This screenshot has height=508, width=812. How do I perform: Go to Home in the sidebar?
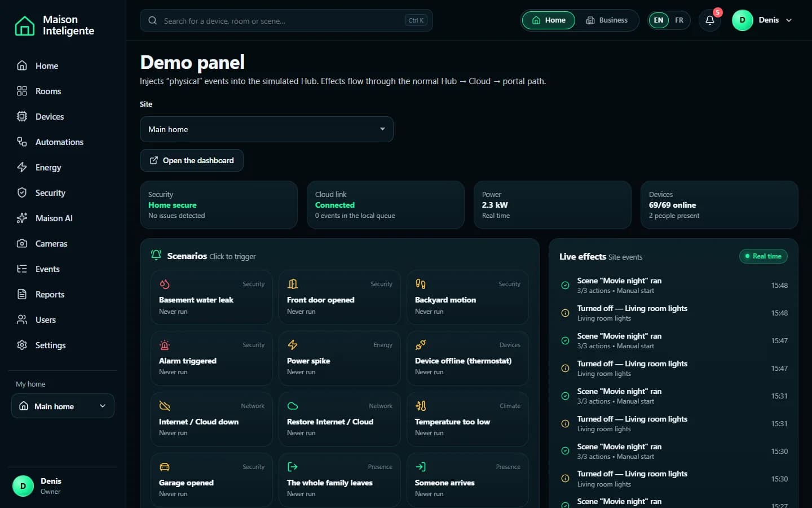[63, 65]
